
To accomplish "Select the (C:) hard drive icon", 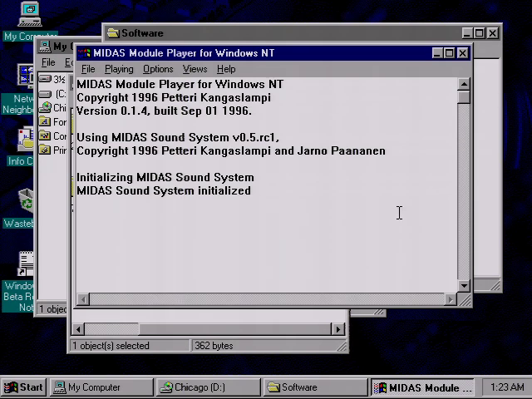I will (45, 94).
